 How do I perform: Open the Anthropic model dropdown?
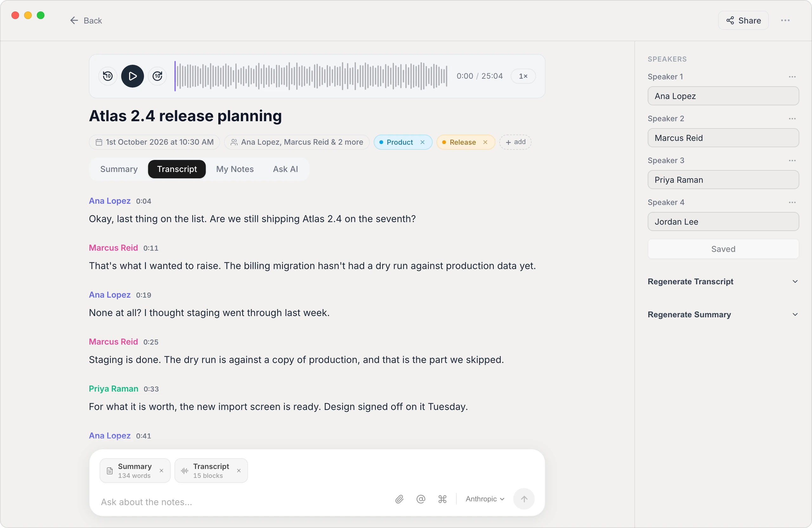click(485, 499)
